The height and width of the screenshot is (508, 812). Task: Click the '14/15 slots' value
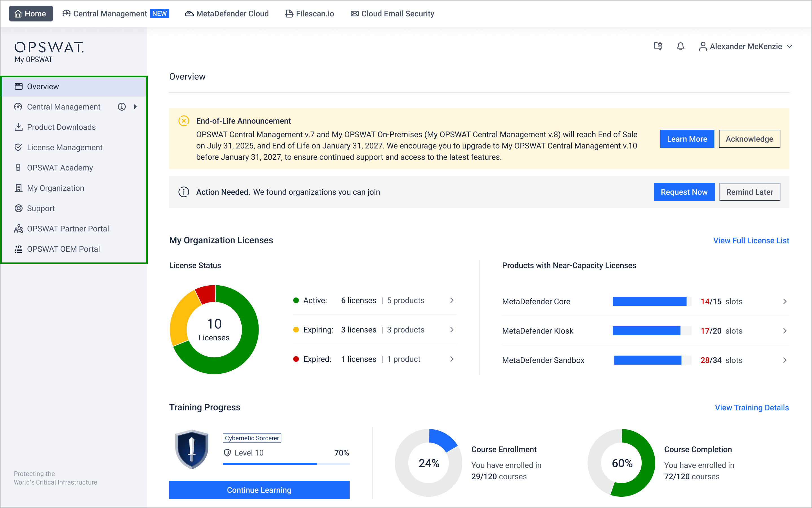[x=721, y=301]
